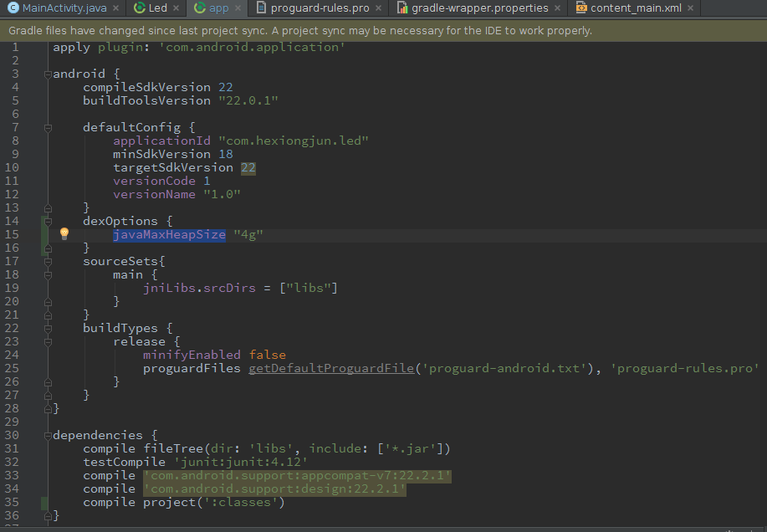767x532 pixels.
Task: Click line number 1 in the gutter
Action: pyautogui.click(x=15, y=48)
